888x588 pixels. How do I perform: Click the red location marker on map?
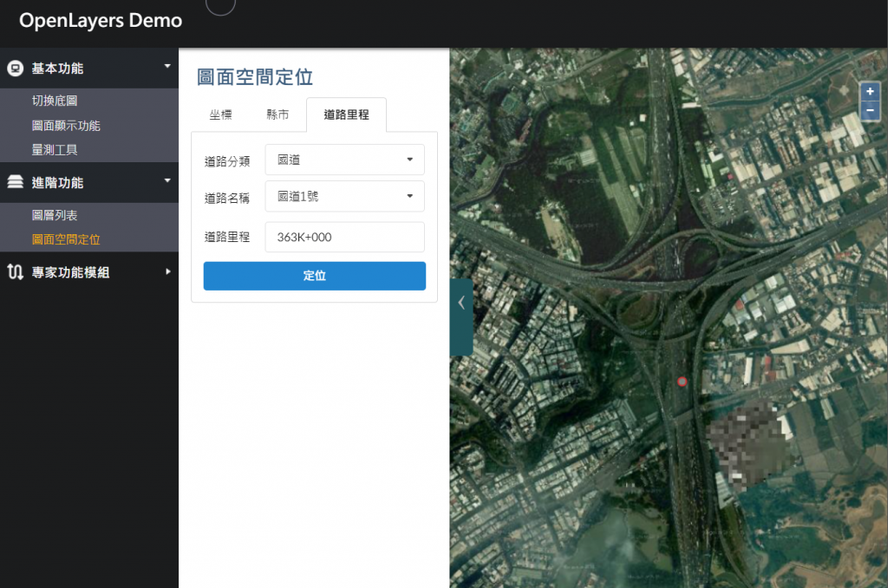682,382
